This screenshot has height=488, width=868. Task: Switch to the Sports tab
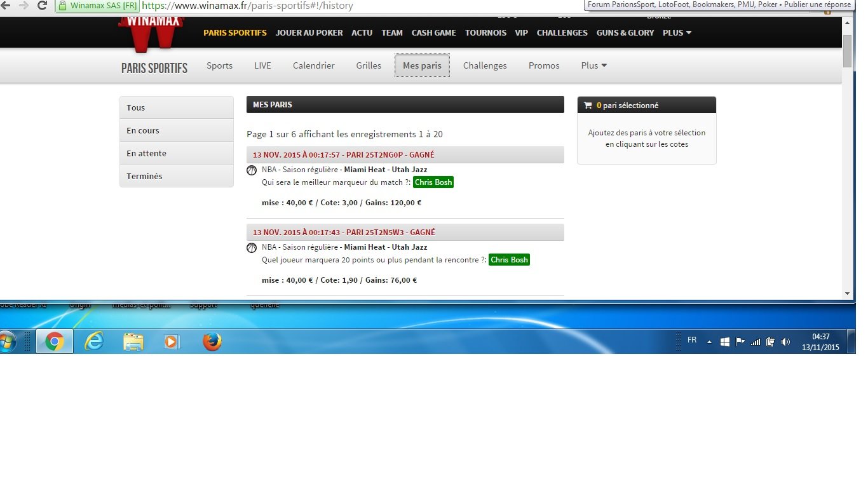click(x=220, y=65)
